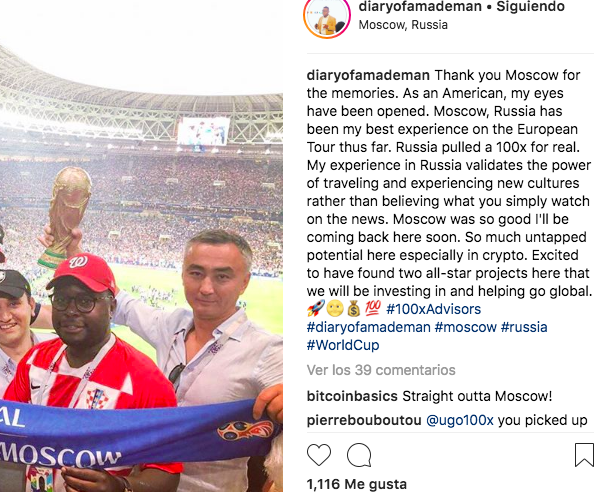Open the #100xAdvisors hashtag
The height and width of the screenshot is (492, 608).
pos(434,309)
